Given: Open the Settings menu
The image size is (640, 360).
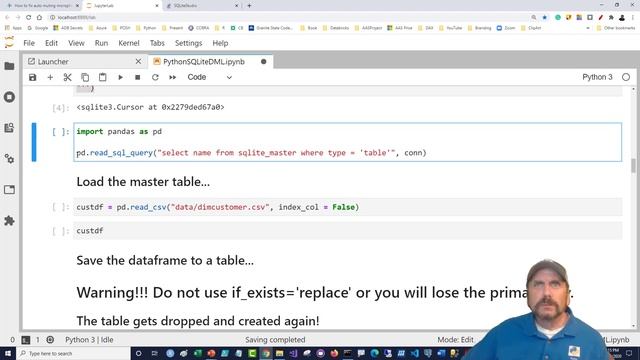Looking at the screenshot, I should click(x=189, y=43).
